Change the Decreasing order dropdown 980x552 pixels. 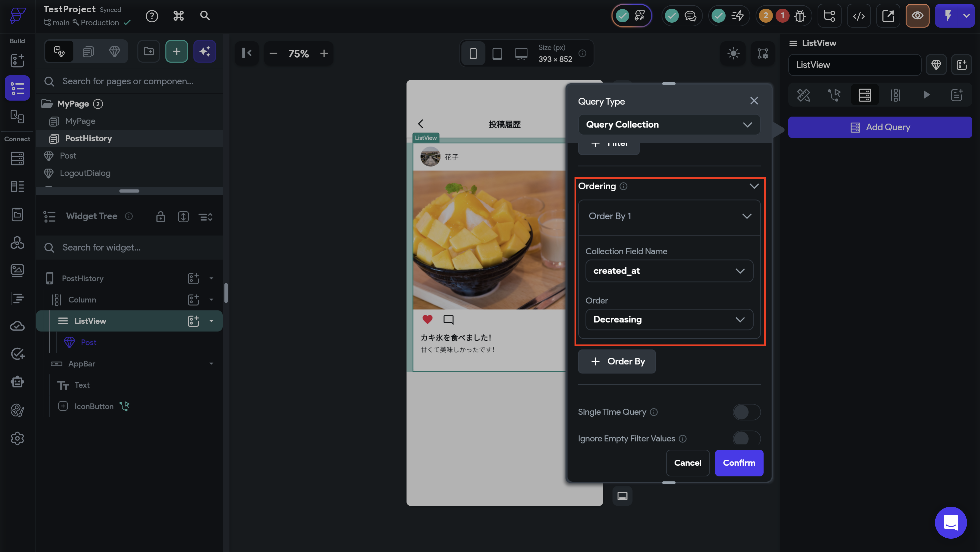[x=669, y=319]
